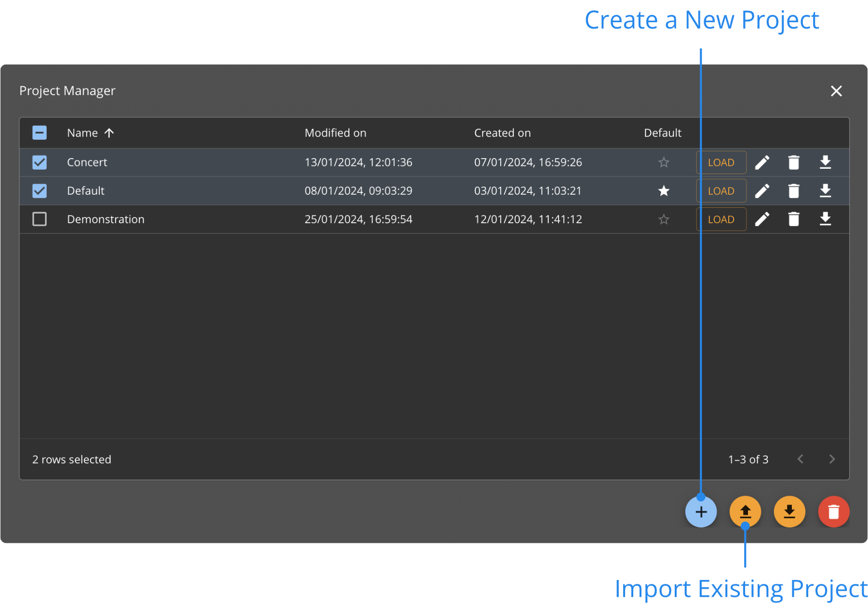Check the Demonstration project checkbox
The image size is (868, 607).
pos(40,219)
